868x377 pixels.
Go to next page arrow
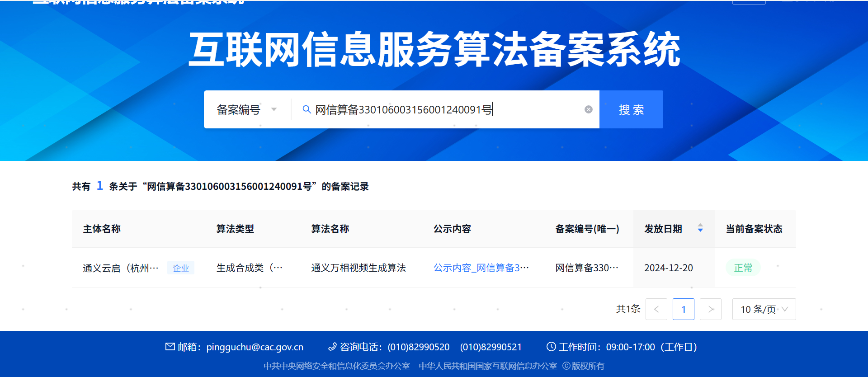(x=711, y=309)
